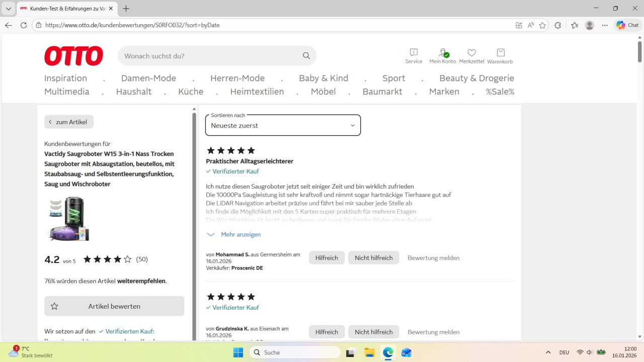Open Microsoft Edge taskbar icon

coord(388,352)
